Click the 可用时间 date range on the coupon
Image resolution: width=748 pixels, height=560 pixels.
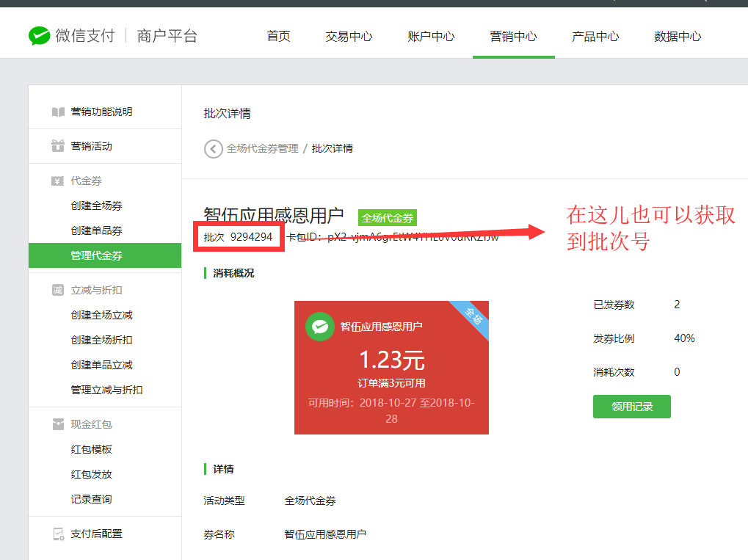(x=391, y=411)
